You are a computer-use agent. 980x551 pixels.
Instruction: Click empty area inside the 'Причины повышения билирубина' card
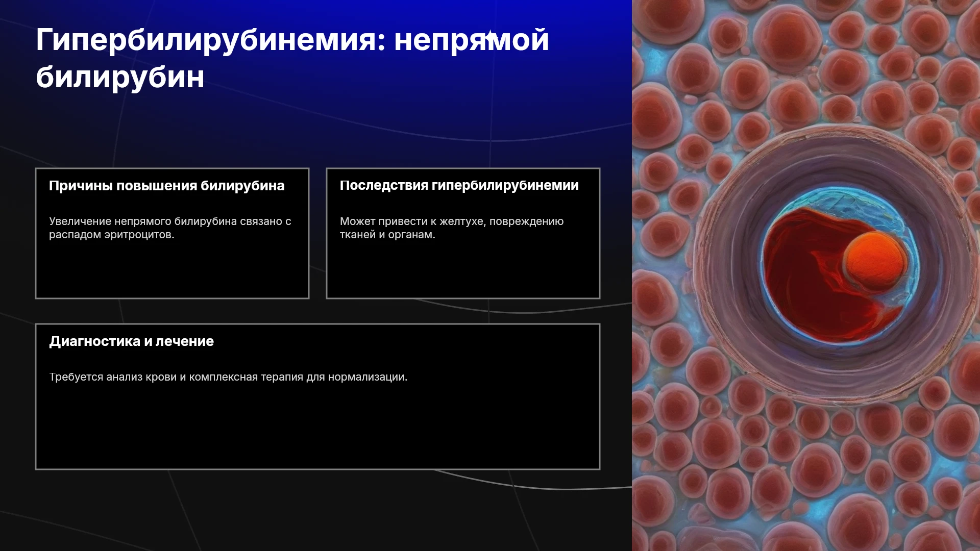tap(172, 270)
